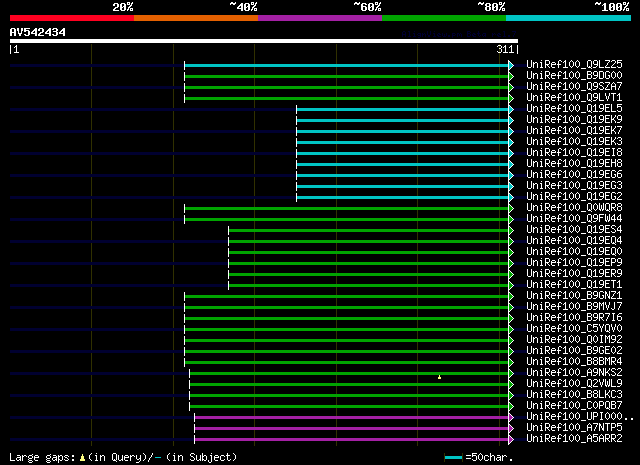Click the UniRef100_C0PQB7 text label

pyautogui.click(x=574, y=405)
